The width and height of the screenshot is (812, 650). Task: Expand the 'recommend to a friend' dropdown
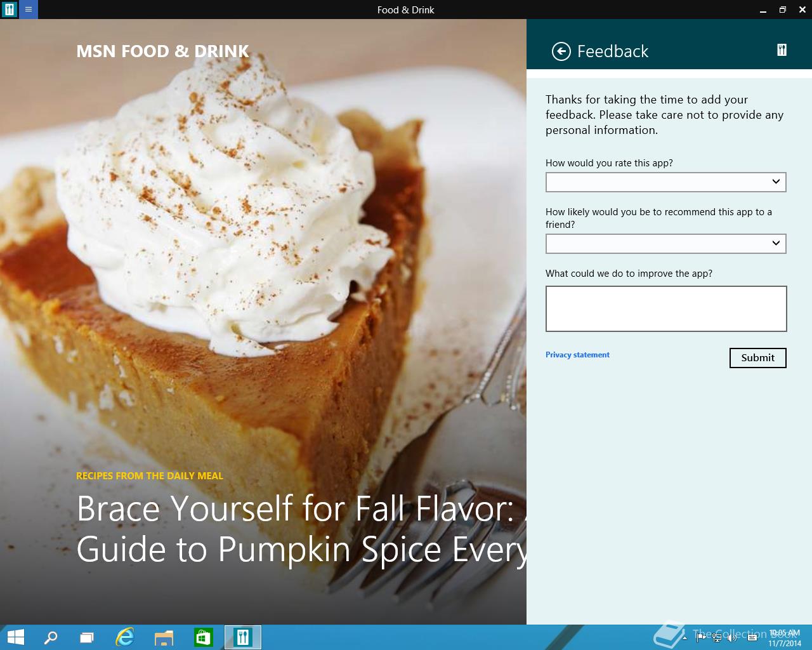coord(665,244)
